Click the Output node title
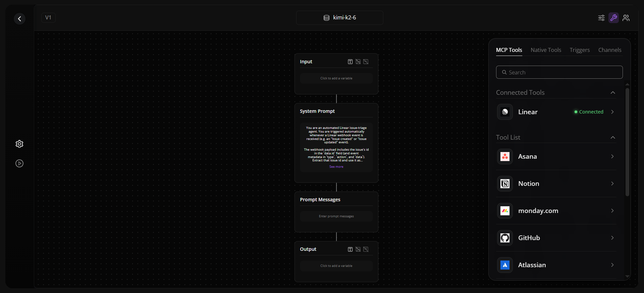Image resolution: width=644 pixels, height=293 pixels. click(x=308, y=249)
